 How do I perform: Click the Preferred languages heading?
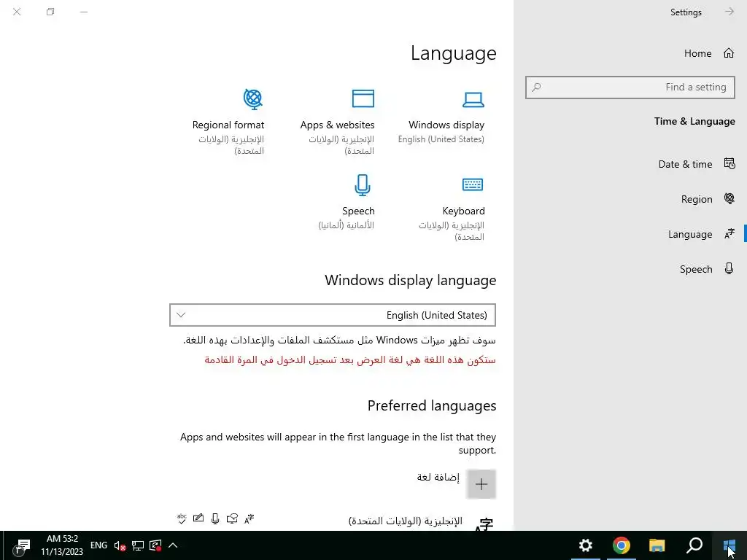[432, 405]
